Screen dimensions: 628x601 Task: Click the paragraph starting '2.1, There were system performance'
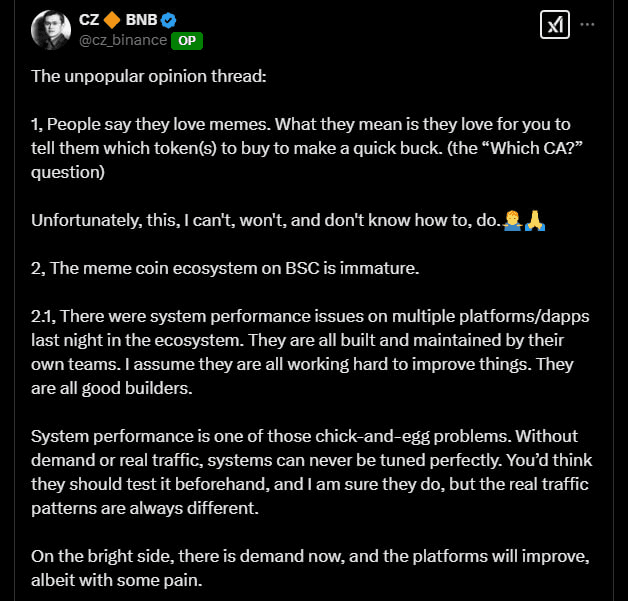[x=310, y=352]
